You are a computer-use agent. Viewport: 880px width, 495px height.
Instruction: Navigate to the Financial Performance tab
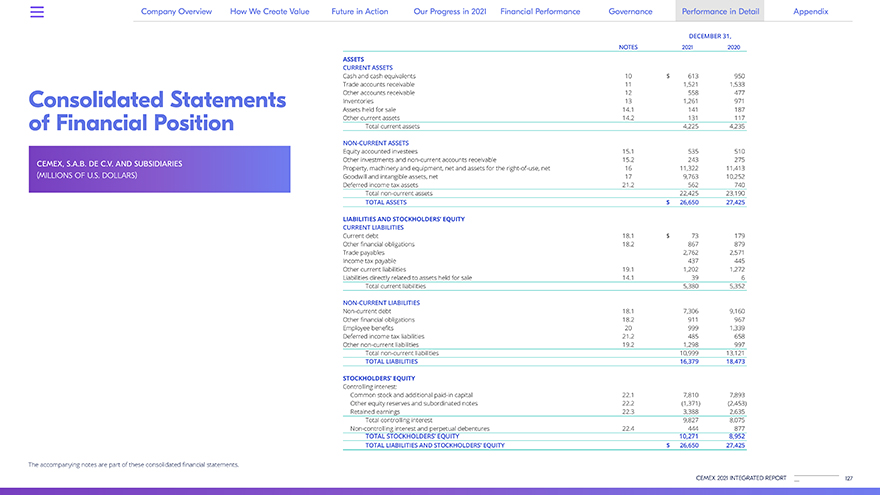click(540, 11)
